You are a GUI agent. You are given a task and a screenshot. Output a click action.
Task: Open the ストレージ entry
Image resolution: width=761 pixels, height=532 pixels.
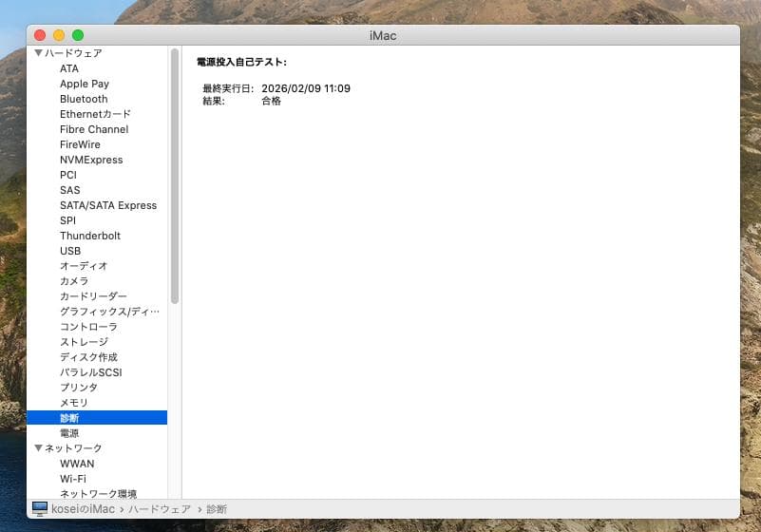(84, 342)
